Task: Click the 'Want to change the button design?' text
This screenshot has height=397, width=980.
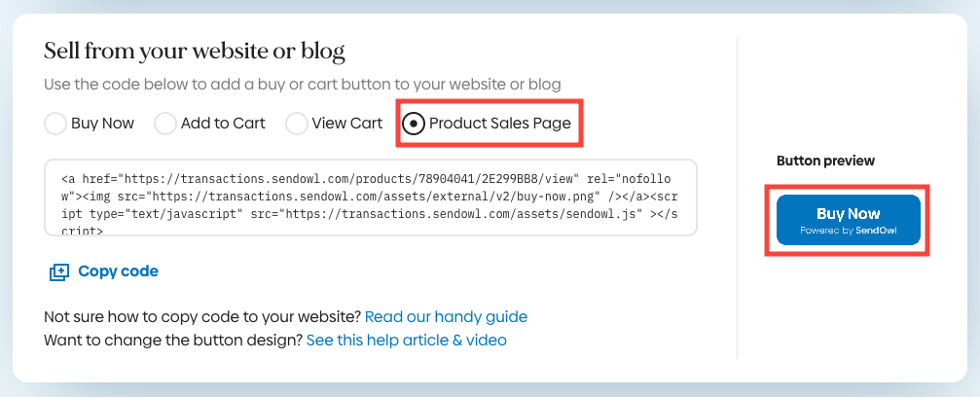Action: [173, 341]
